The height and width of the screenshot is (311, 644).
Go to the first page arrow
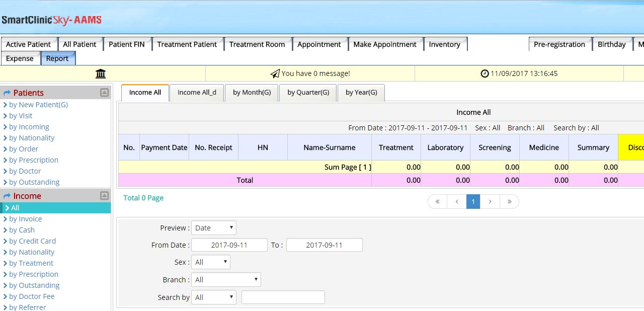point(437,202)
